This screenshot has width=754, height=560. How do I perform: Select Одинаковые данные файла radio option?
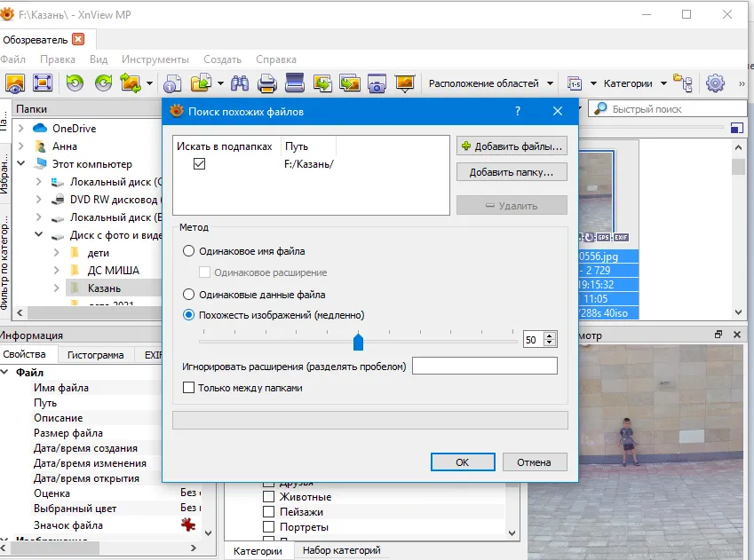point(188,294)
